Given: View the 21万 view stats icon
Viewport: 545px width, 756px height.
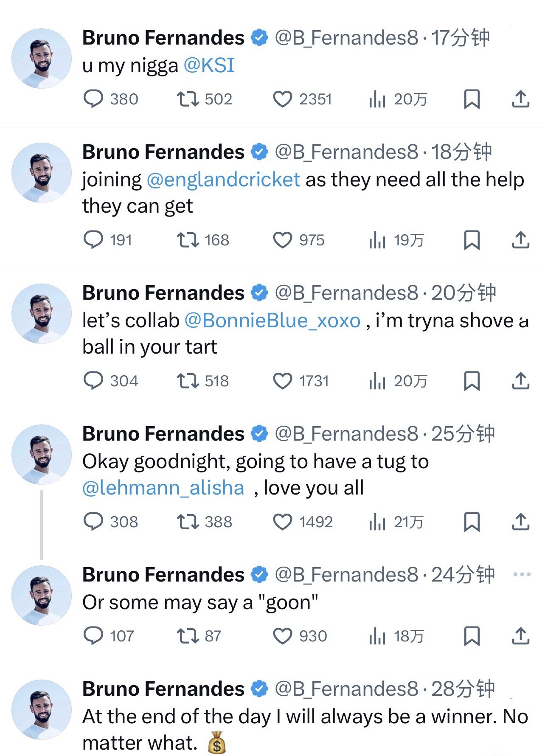Looking at the screenshot, I should [x=377, y=522].
